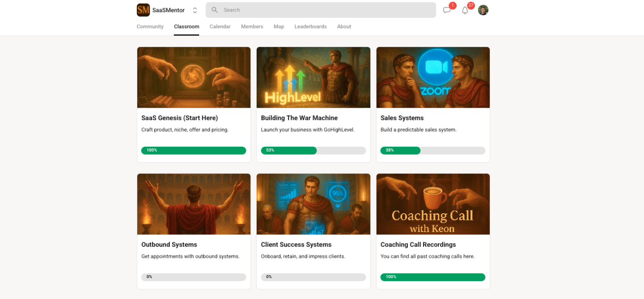
Task: Click the Client Success Systems 0% progress bar
Action: [x=314, y=277]
